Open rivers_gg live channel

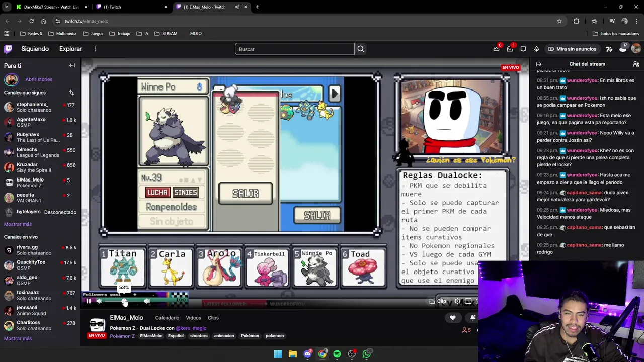[x=40, y=250]
